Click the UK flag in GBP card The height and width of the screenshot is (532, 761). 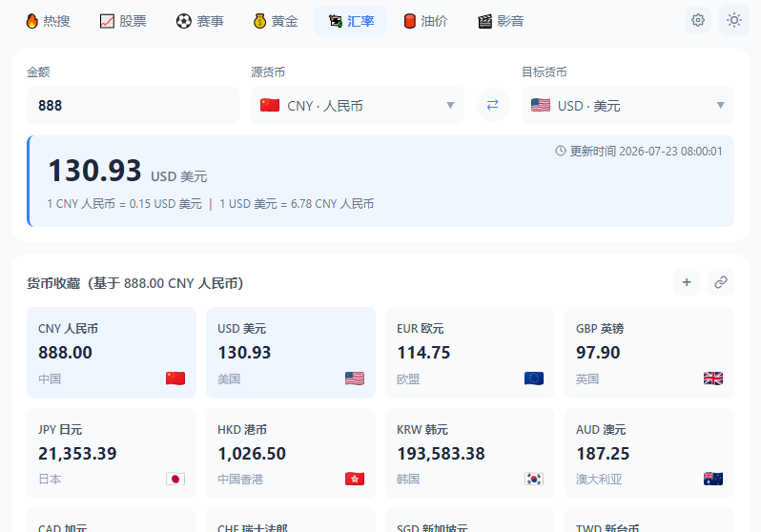(x=713, y=379)
